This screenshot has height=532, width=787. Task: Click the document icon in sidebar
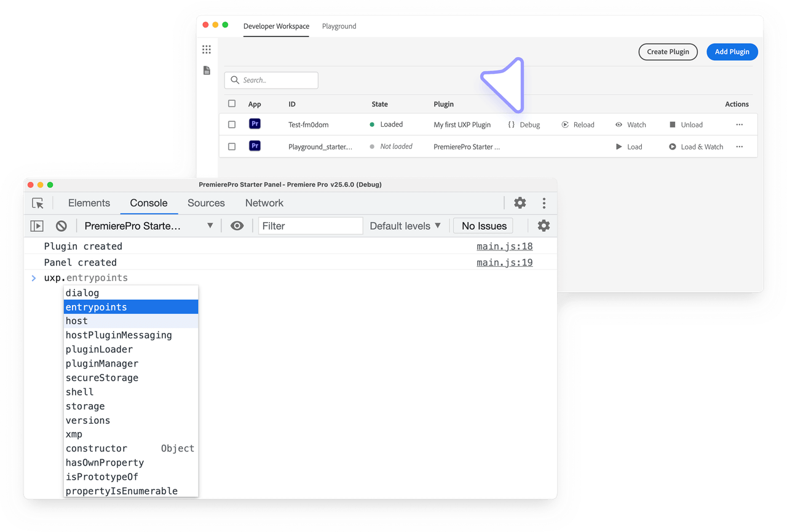pos(207,71)
